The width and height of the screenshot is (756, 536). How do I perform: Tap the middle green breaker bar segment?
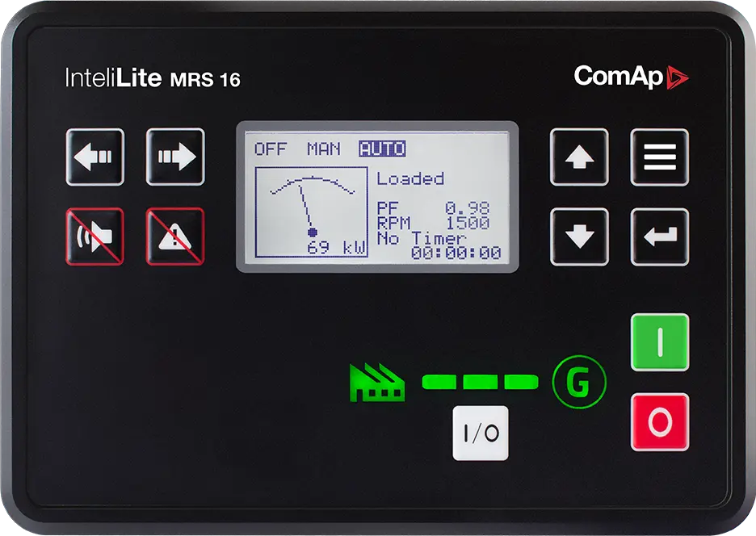480,383
